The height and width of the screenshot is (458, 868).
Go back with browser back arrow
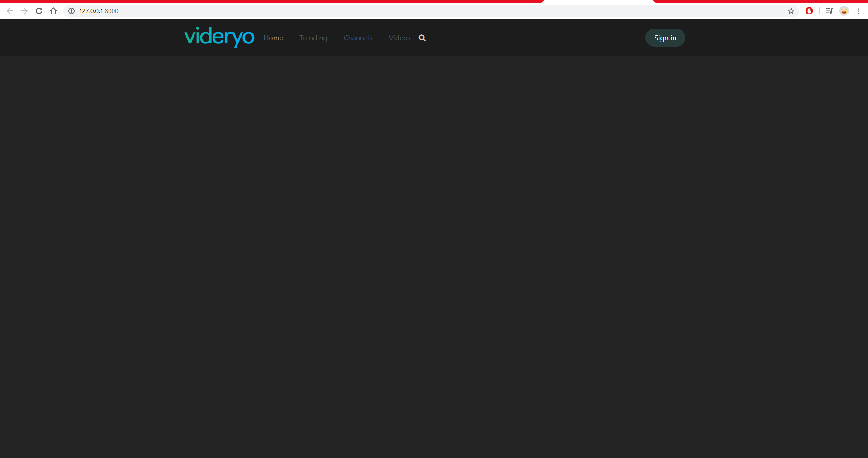(10, 11)
